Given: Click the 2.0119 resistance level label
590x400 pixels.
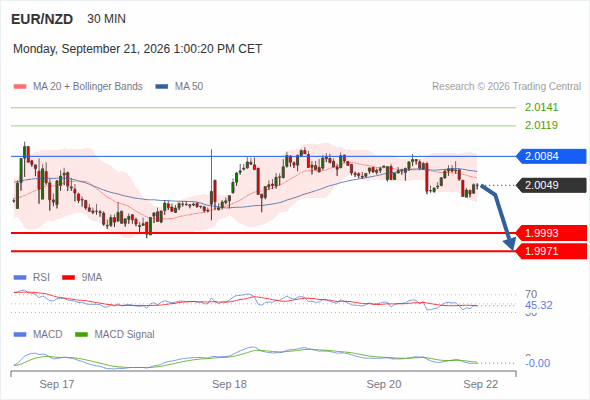Looking at the screenshot, I should click(541, 125).
